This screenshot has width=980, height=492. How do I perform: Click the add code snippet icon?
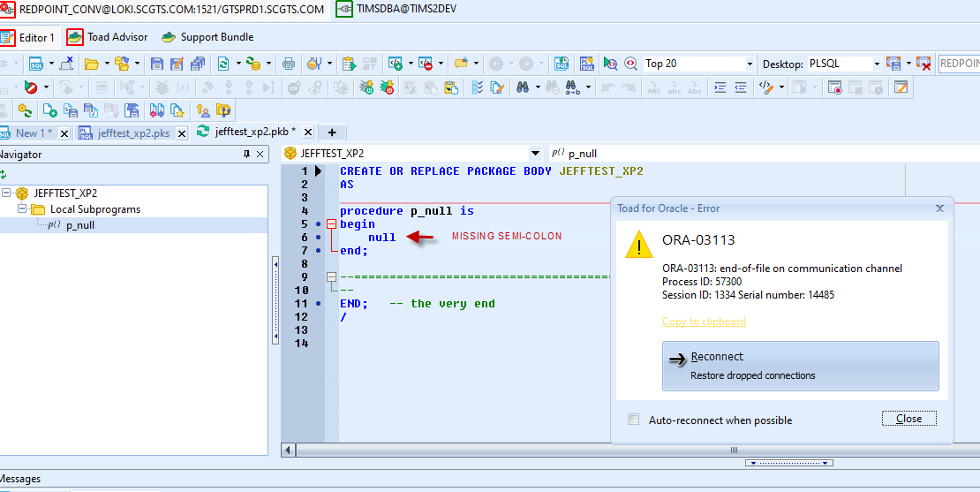tap(395, 64)
